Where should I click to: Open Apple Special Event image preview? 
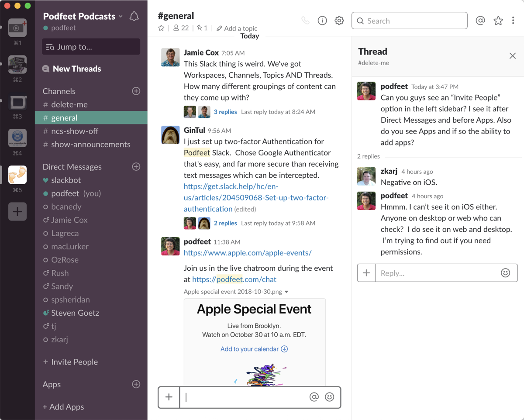[255, 342]
